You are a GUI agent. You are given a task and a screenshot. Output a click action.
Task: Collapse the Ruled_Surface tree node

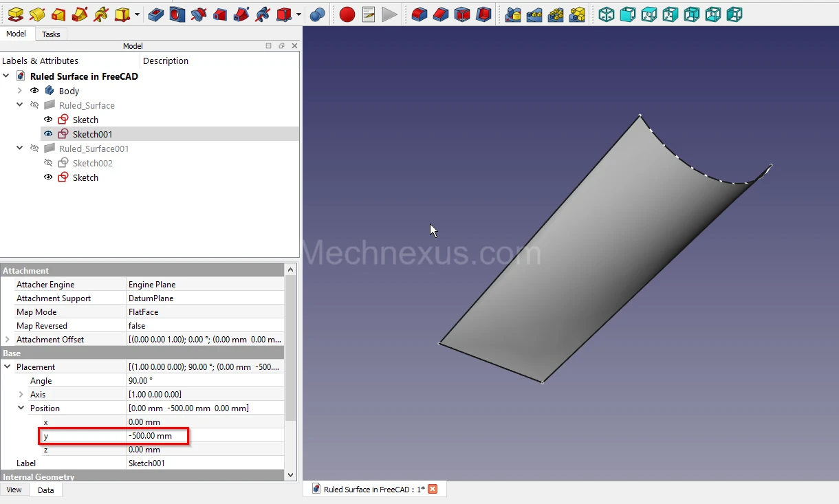click(x=20, y=105)
